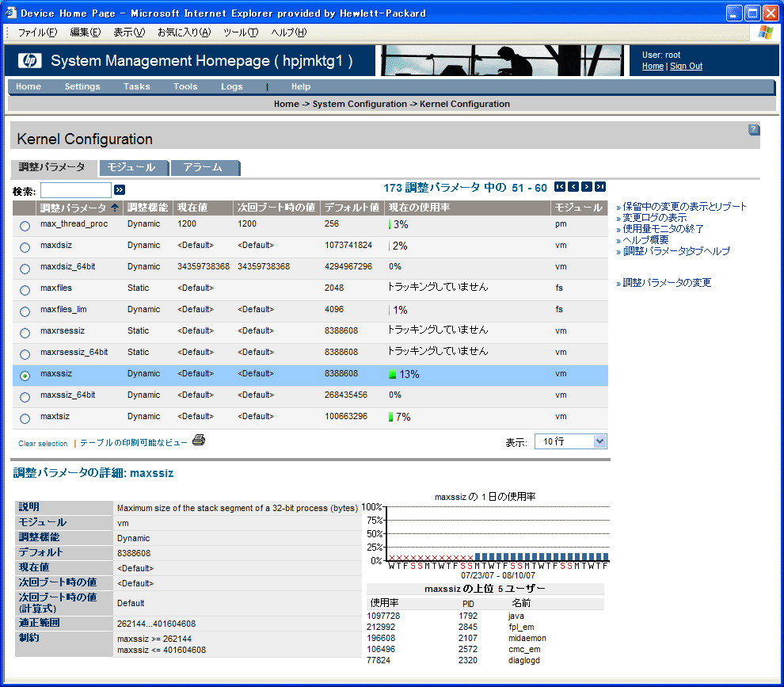Click the midaemon row in top users
This screenshot has width=784, height=687.
[485, 638]
